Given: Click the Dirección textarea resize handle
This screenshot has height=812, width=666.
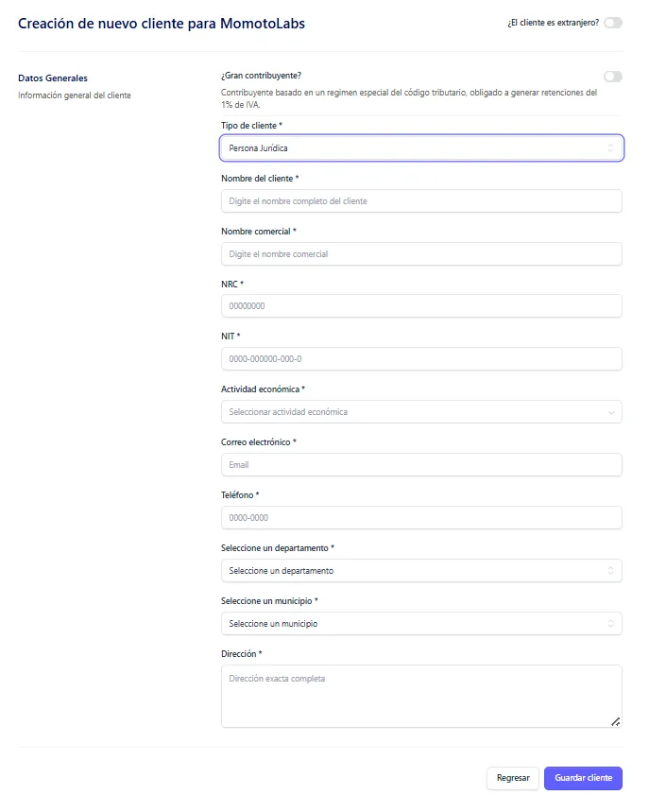Looking at the screenshot, I should [x=615, y=721].
